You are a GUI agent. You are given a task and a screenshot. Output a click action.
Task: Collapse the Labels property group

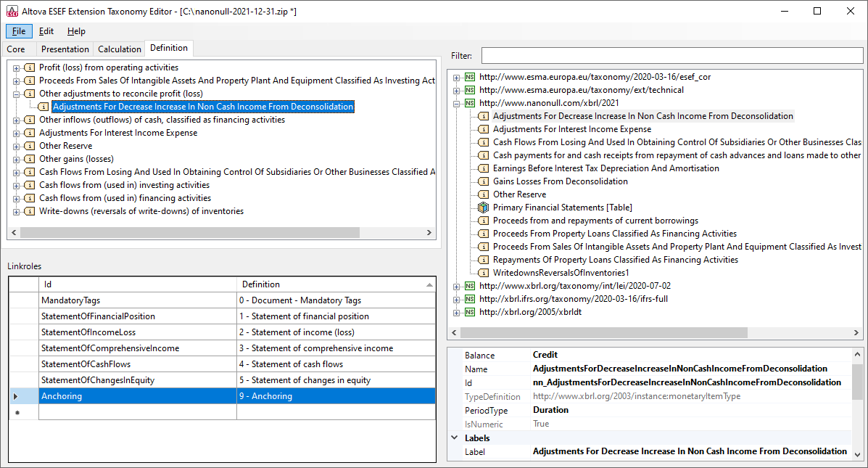[455, 438]
